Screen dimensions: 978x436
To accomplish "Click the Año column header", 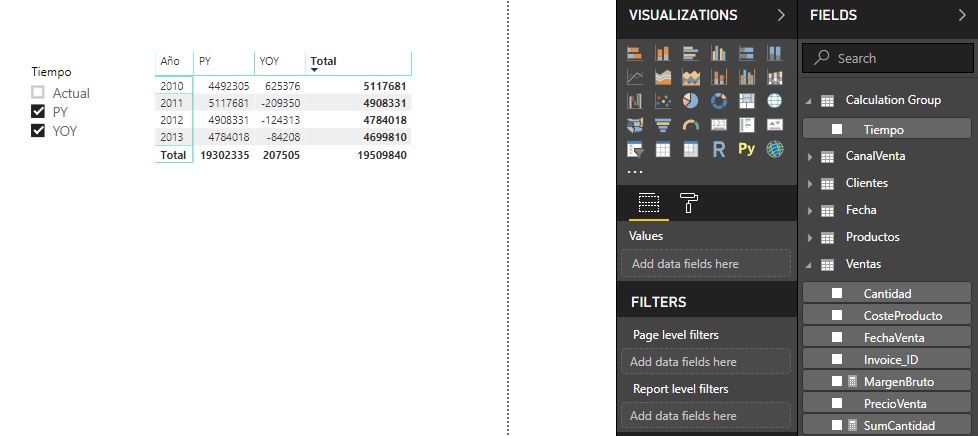I will tap(174, 64).
